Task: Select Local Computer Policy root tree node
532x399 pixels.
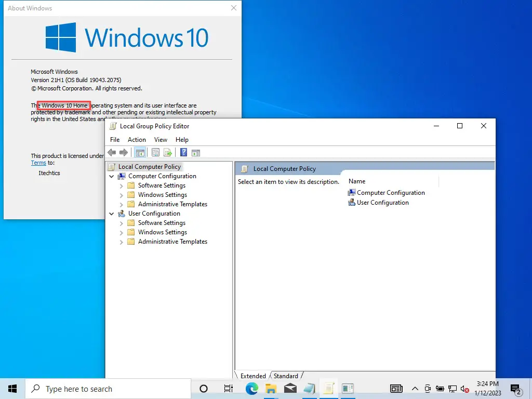Action: pos(149,167)
